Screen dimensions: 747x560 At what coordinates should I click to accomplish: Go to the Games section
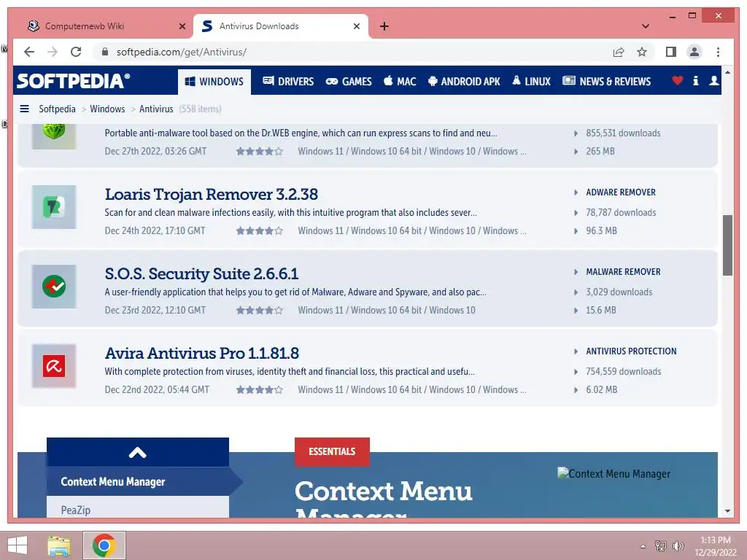coord(348,82)
